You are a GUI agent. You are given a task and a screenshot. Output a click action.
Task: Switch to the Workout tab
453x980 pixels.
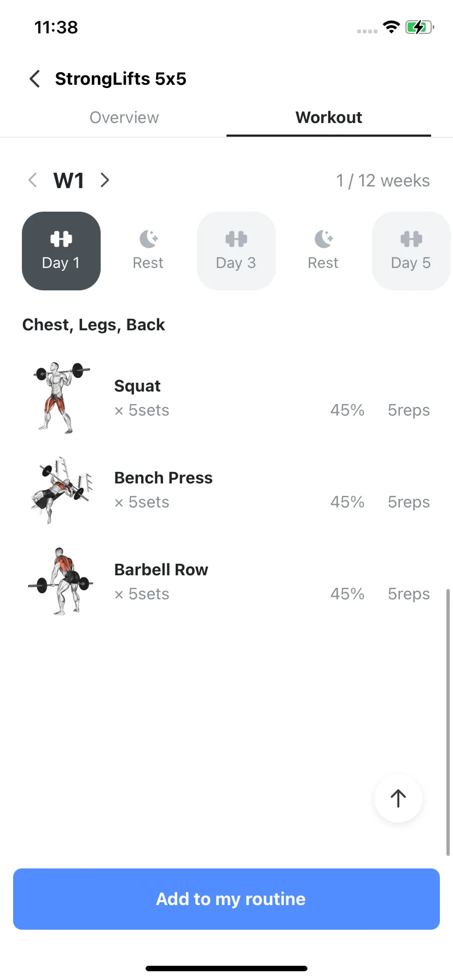click(329, 118)
